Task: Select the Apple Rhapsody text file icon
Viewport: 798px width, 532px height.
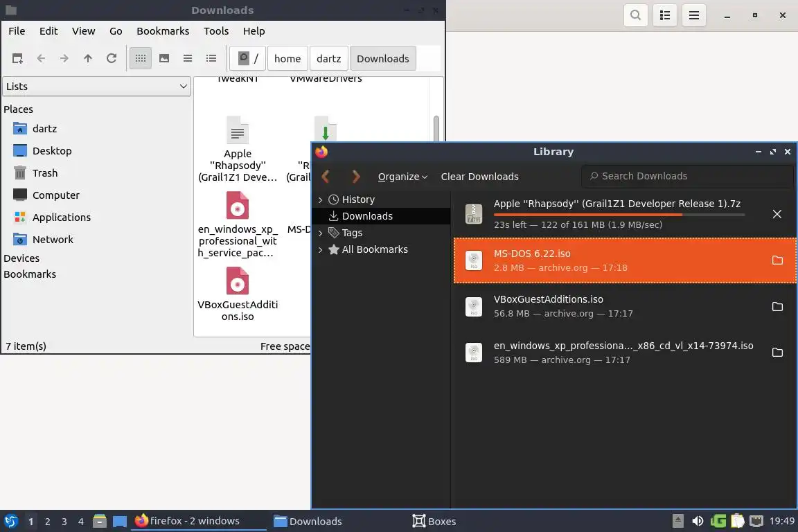Action: (x=237, y=130)
